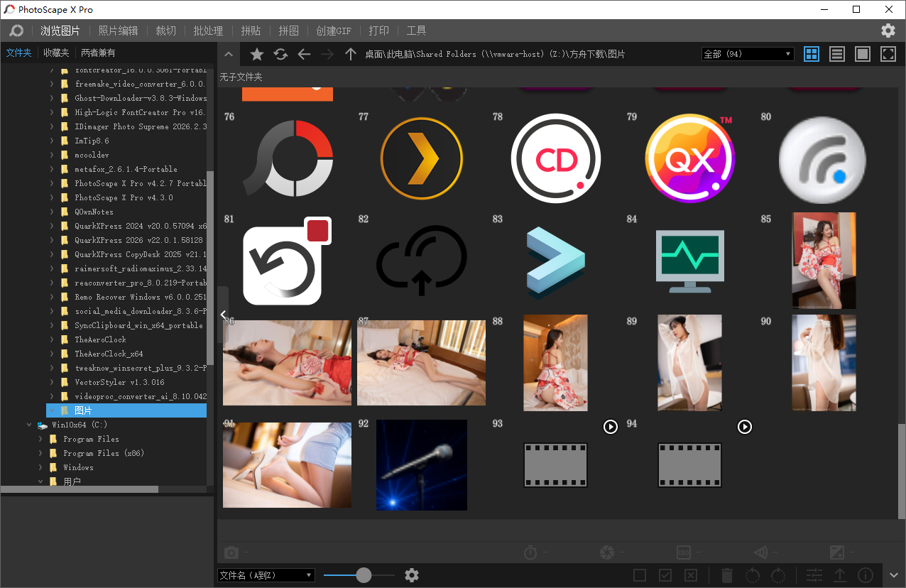Open the 文件名 (A到Z) sort dropdown
This screenshot has height=588, width=906.
(x=266, y=575)
